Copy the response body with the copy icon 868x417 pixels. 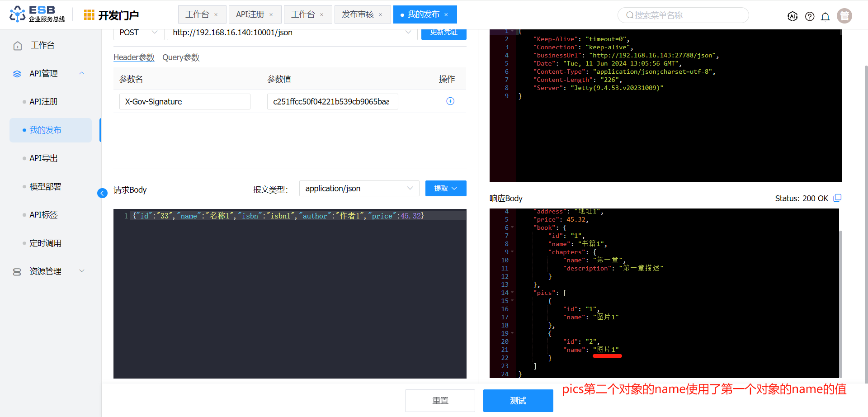[837, 198]
